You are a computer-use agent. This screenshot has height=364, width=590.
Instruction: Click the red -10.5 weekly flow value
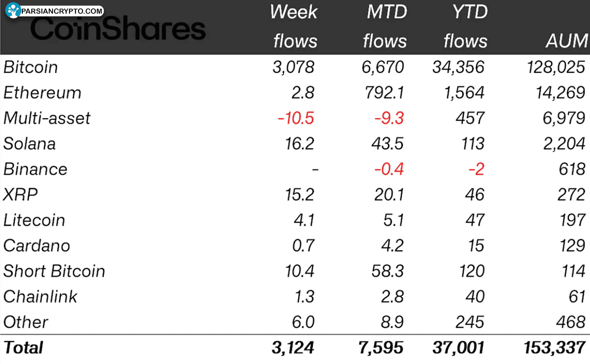[x=296, y=118]
